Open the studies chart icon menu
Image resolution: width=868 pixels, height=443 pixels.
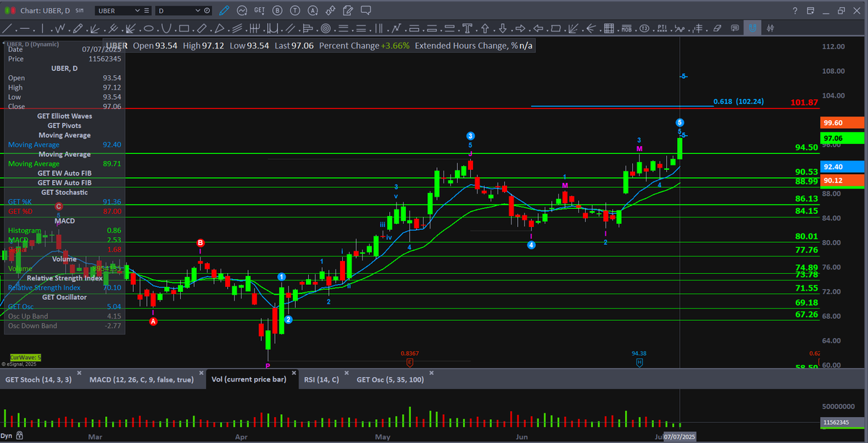242,10
